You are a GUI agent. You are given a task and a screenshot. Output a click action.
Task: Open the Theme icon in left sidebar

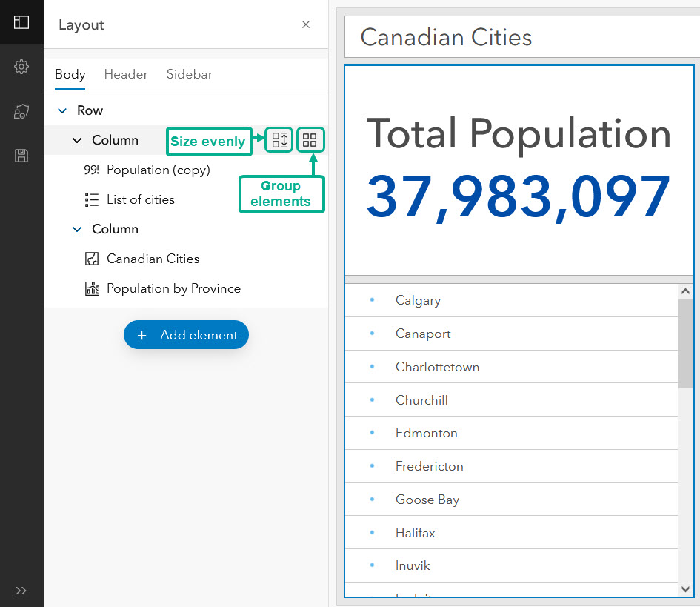pyautogui.click(x=21, y=111)
